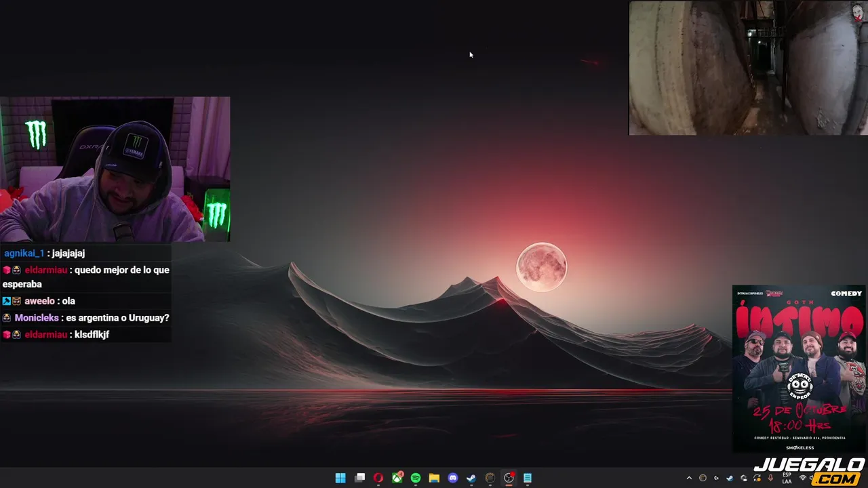Open the cloud sync tray icon
Viewport: 868px width, 488px height.
click(743, 478)
